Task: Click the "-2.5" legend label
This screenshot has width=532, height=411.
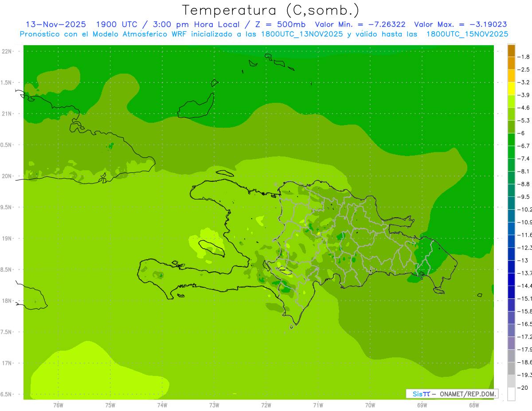Action: (524, 70)
